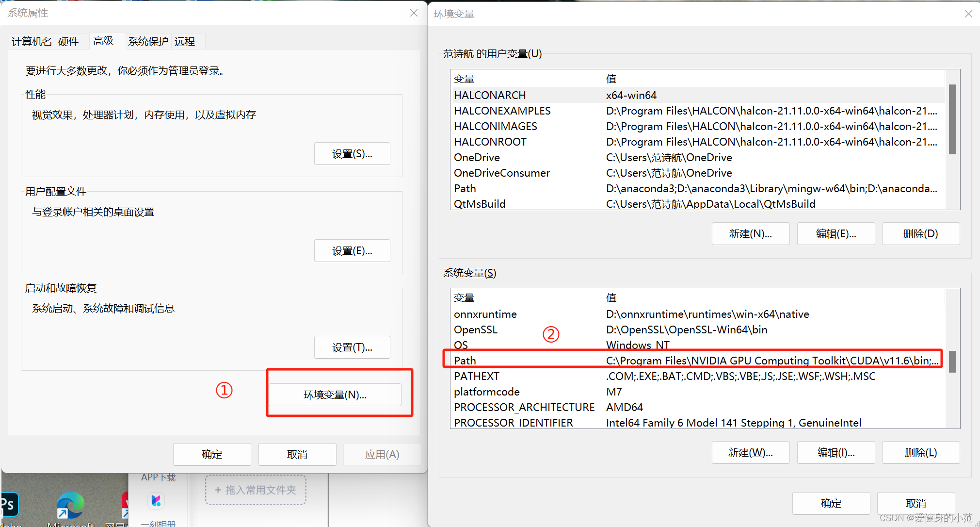Click the 一刻相册 app icon
This screenshot has width=980, height=527.
pos(156,501)
